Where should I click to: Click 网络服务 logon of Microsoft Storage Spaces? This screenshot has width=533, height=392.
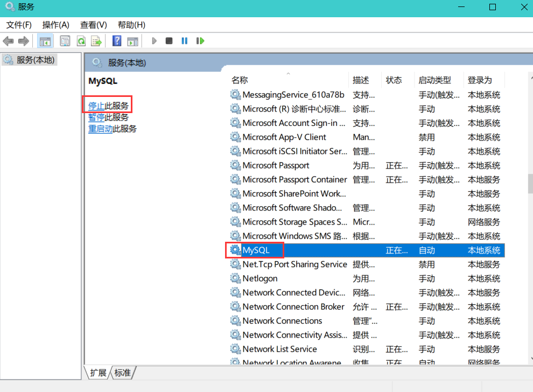click(x=484, y=222)
